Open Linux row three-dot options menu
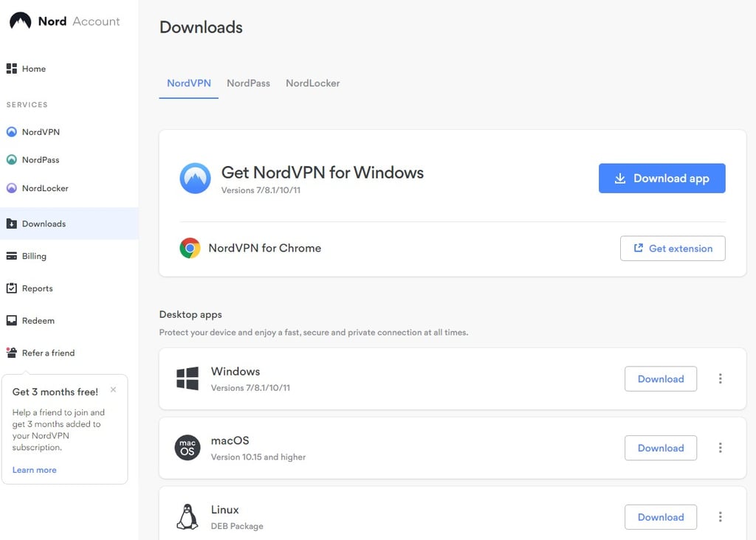The image size is (756, 540). tap(721, 517)
